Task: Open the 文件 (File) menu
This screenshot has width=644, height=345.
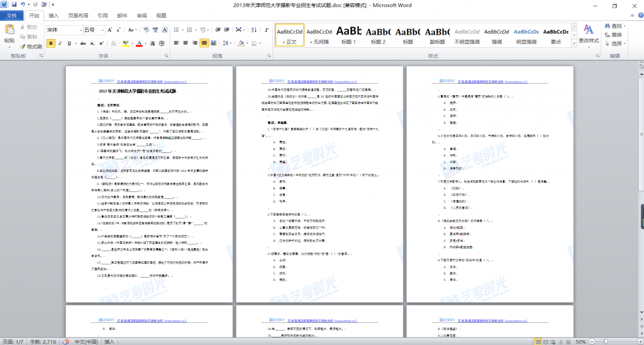Action: 11,15
